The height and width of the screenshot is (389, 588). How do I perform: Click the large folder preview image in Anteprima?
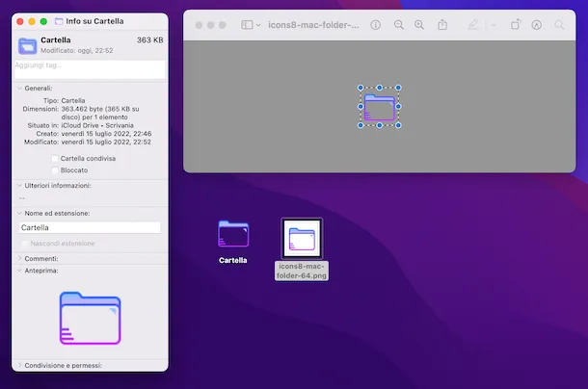tap(90, 318)
